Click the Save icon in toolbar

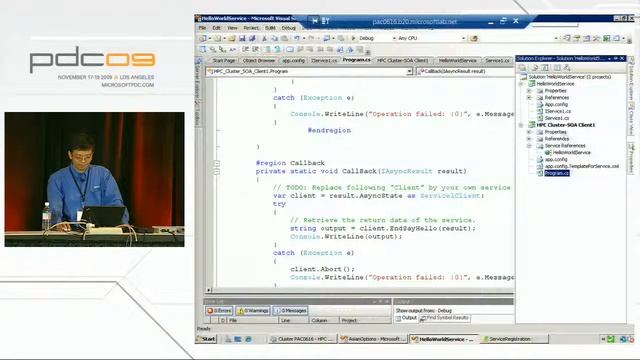click(242, 38)
